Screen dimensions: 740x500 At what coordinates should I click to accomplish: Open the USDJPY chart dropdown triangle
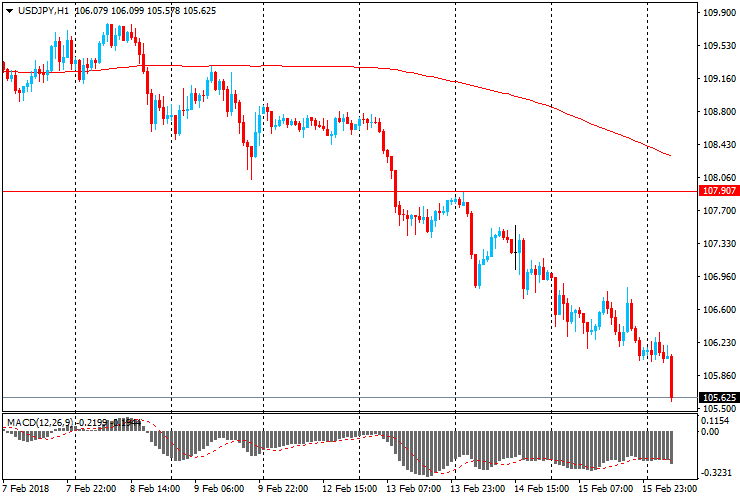[x=9, y=11]
